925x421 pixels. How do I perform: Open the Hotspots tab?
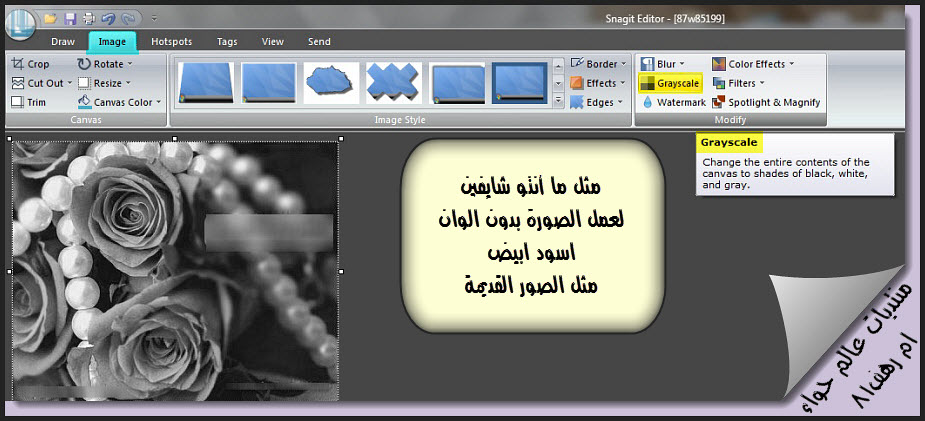pyautogui.click(x=171, y=42)
